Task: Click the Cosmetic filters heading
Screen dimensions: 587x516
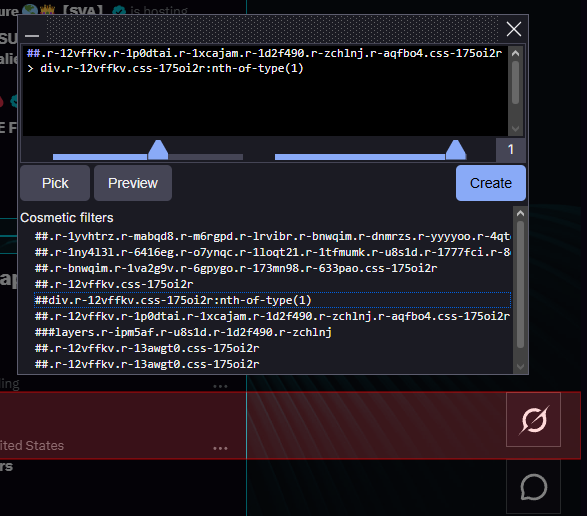Action: point(67,218)
